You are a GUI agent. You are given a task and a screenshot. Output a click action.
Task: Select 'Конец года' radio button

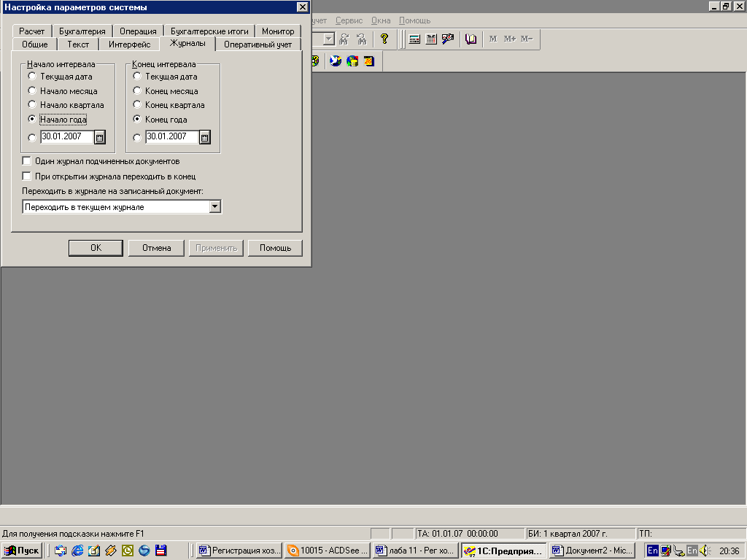click(137, 119)
